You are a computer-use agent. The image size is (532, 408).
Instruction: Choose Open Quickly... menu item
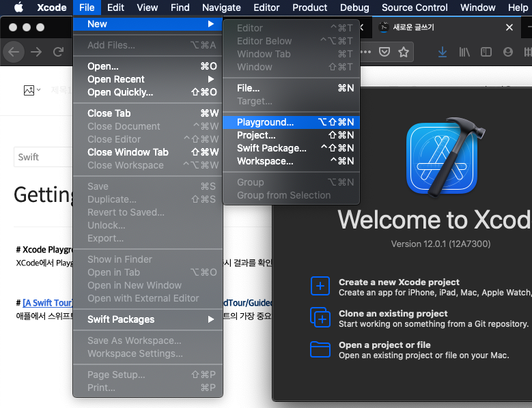pos(148,92)
